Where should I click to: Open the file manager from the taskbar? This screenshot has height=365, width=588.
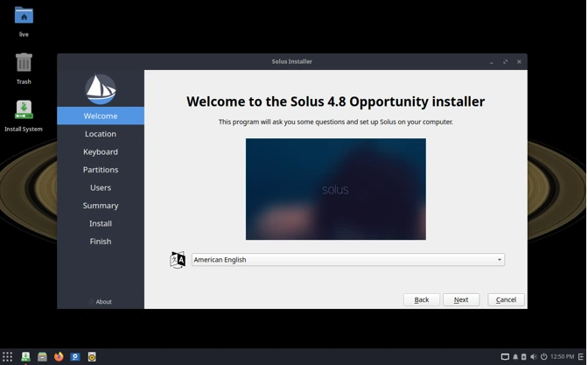pos(42,356)
